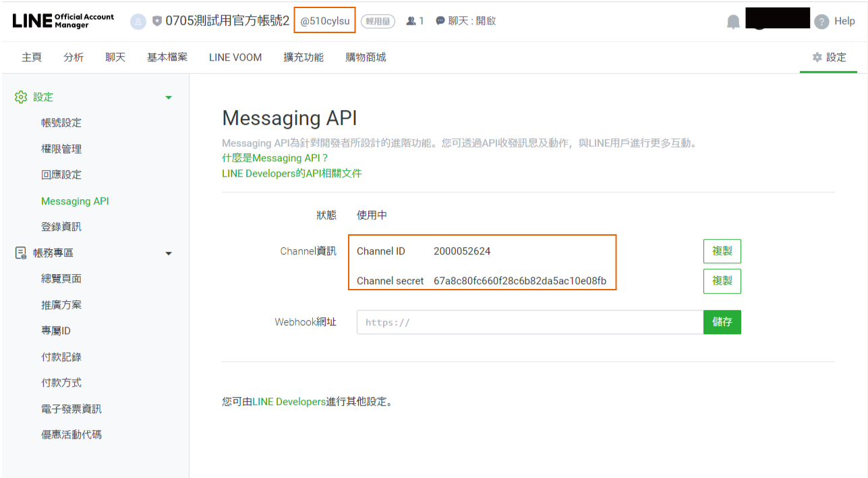Image resolution: width=868 pixels, height=478 pixels.
Task: Click the Help text label
Action: [844, 22]
